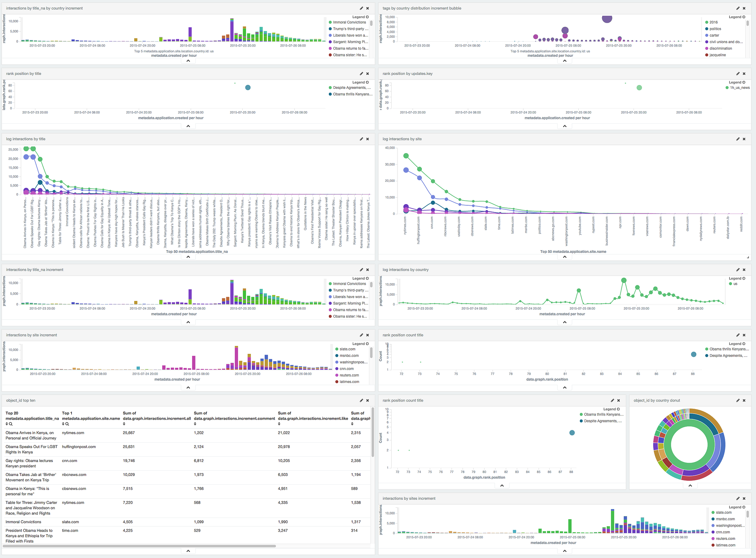
Task: Remove the 'interactions by site increment' panel
Action: click(367, 335)
